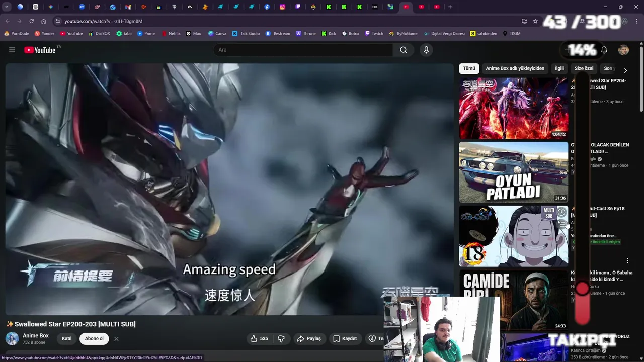Open the Talk Studio bookmark
Viewport: 644px width, 362px height.
click(x=246, y=33)
